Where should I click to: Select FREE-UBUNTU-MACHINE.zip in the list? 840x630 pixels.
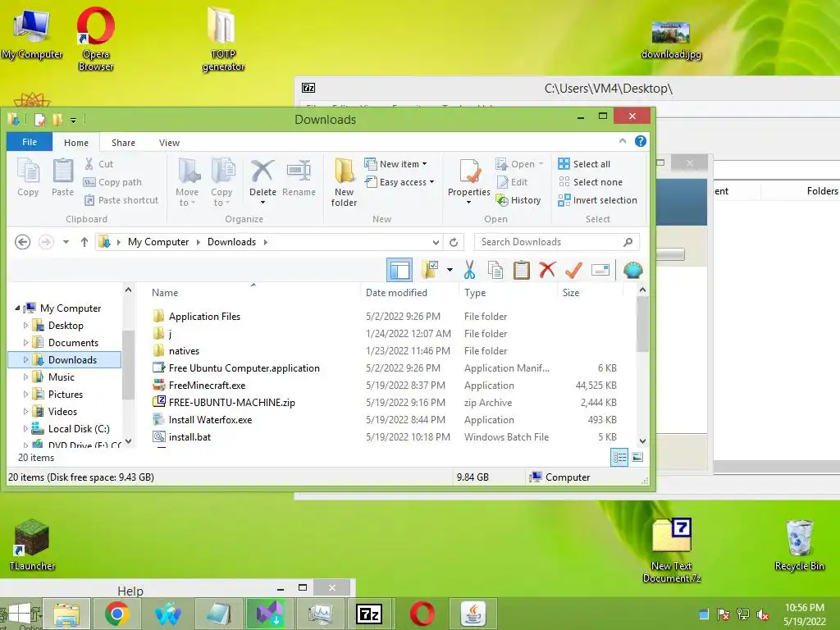tap(231, 402)
